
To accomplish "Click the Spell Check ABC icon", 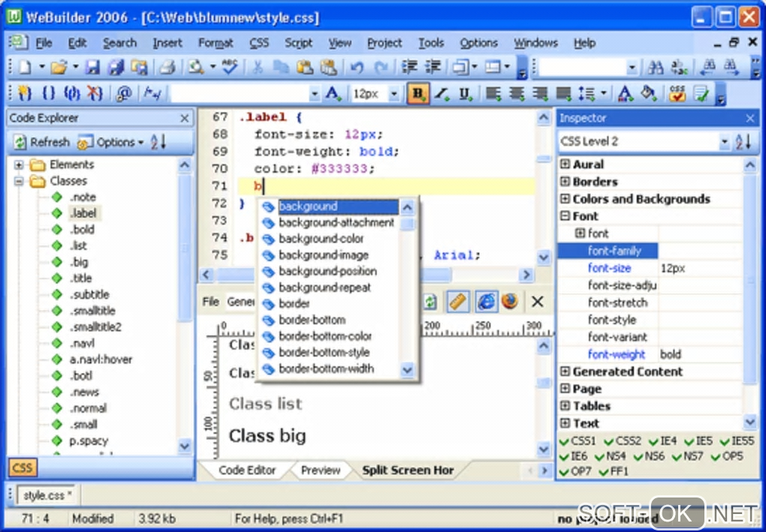I will pyautogui.click(x=229, y=67).
